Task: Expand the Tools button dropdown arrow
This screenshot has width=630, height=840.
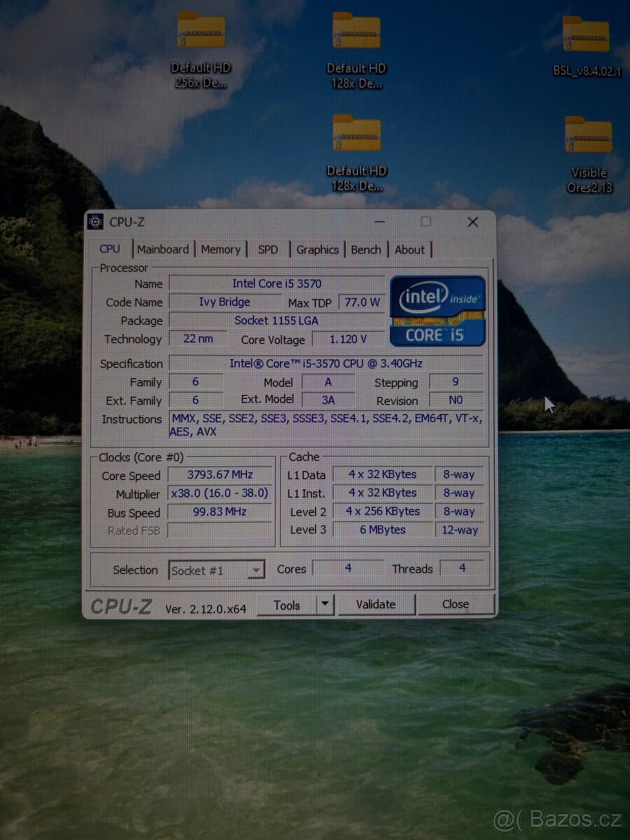Action: coord(325,605)
